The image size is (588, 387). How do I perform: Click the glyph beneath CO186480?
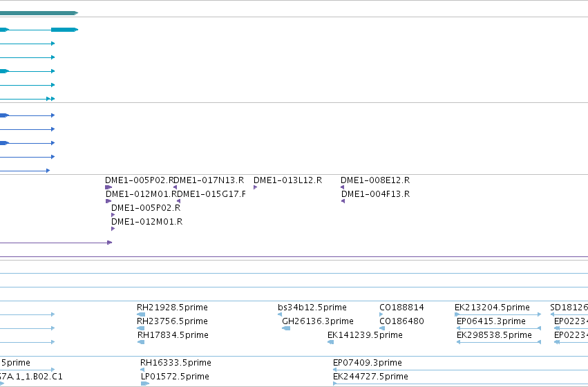[382, 328]
